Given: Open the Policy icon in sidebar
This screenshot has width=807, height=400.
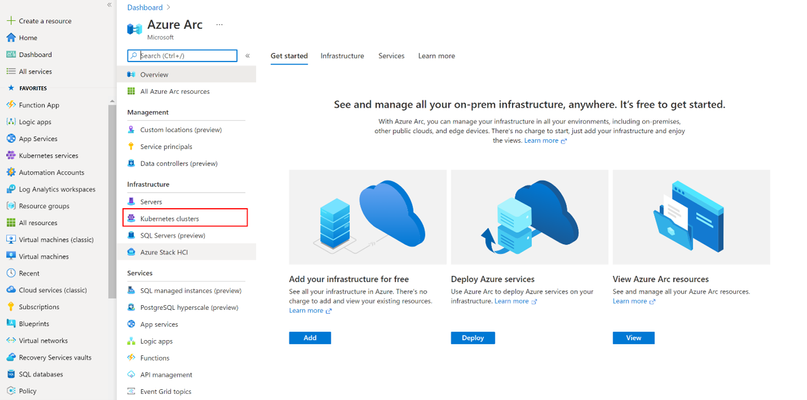Looking at the screenshot, I should (x=10, y=391).
